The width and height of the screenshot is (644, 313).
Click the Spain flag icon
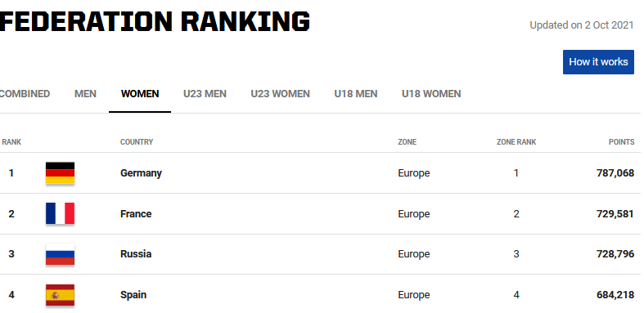tap(60, 295)
